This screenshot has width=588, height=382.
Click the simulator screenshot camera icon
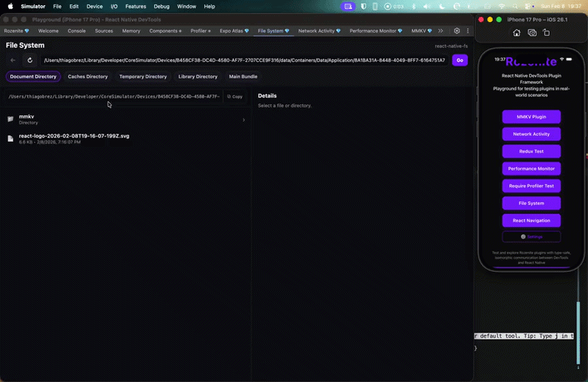[x=532, y=32]
